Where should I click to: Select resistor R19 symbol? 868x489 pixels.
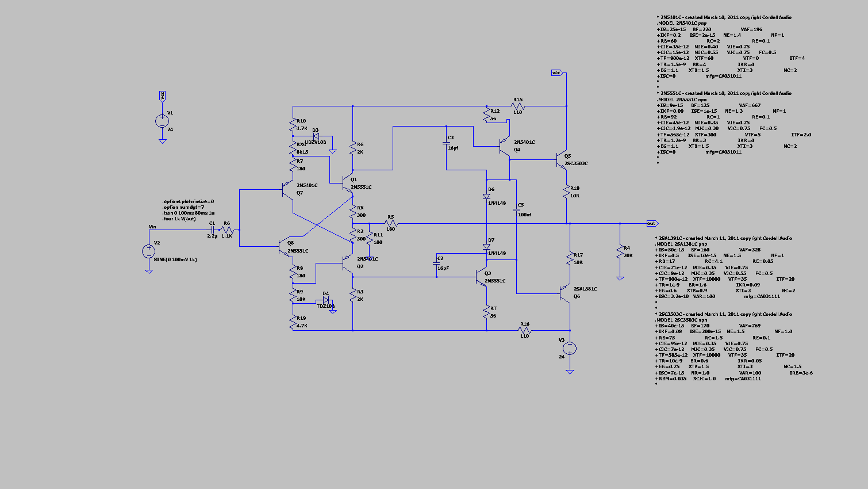coord(293,321)
